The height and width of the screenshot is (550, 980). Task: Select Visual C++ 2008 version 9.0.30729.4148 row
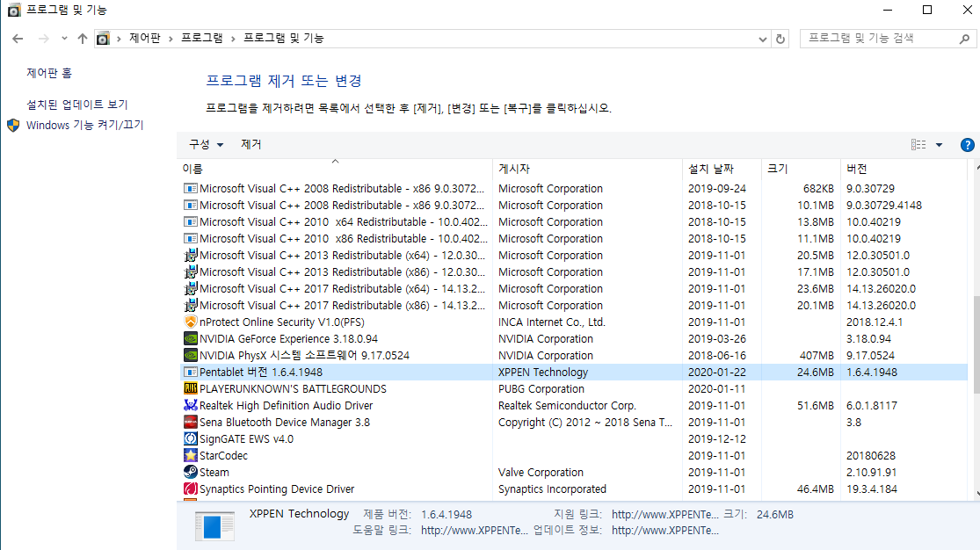coord(574,205)
